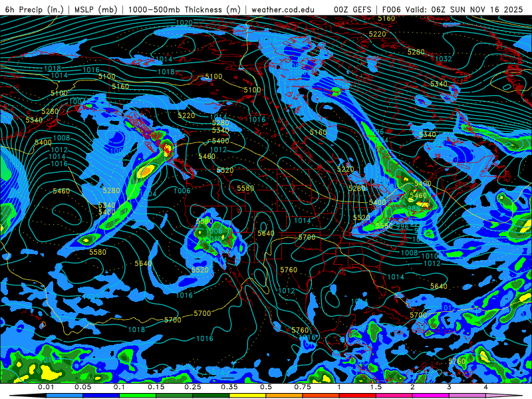Click the '00Z GEFS' model run label
The image size is (532, 399).
(x=352, y=9)
